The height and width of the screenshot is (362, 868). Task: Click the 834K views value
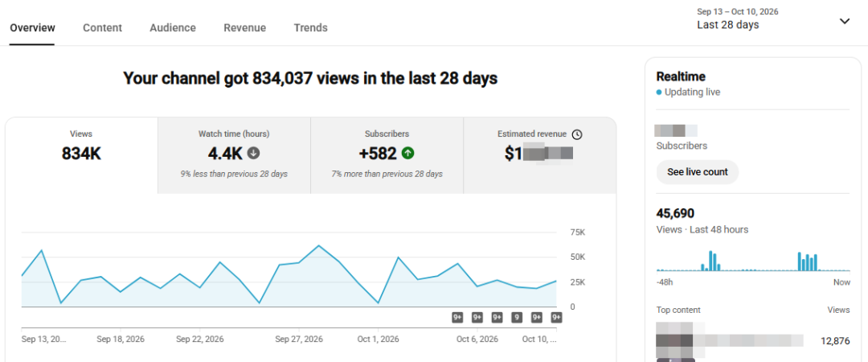(81, 153)
